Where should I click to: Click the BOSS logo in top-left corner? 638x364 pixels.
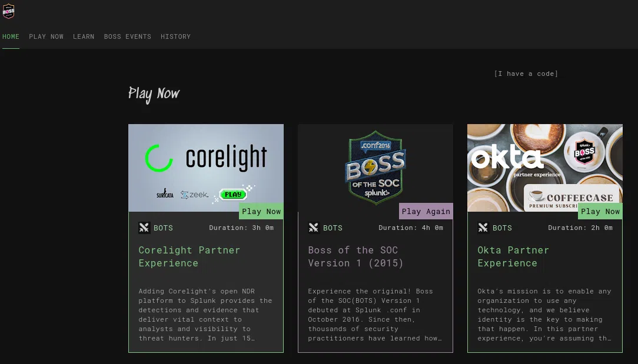point(8,11)
